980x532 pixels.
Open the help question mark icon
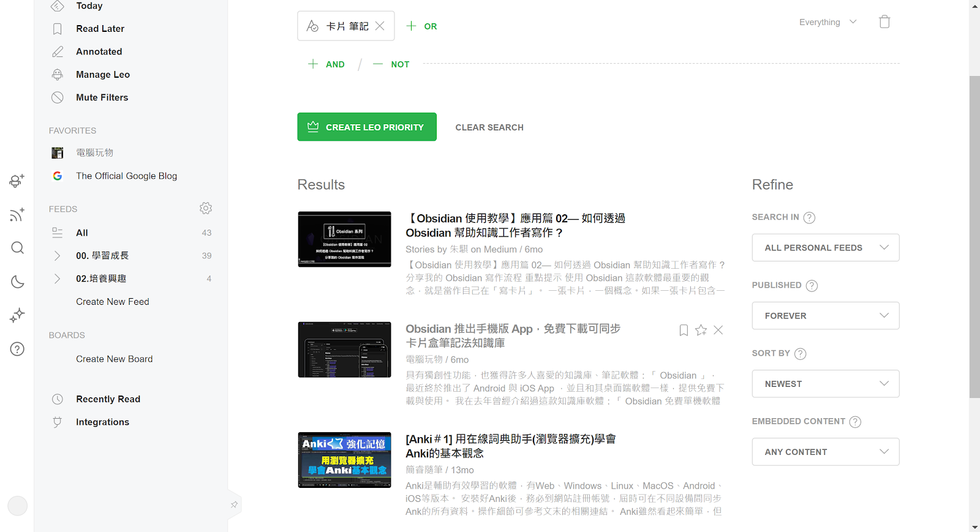(17, 349)
